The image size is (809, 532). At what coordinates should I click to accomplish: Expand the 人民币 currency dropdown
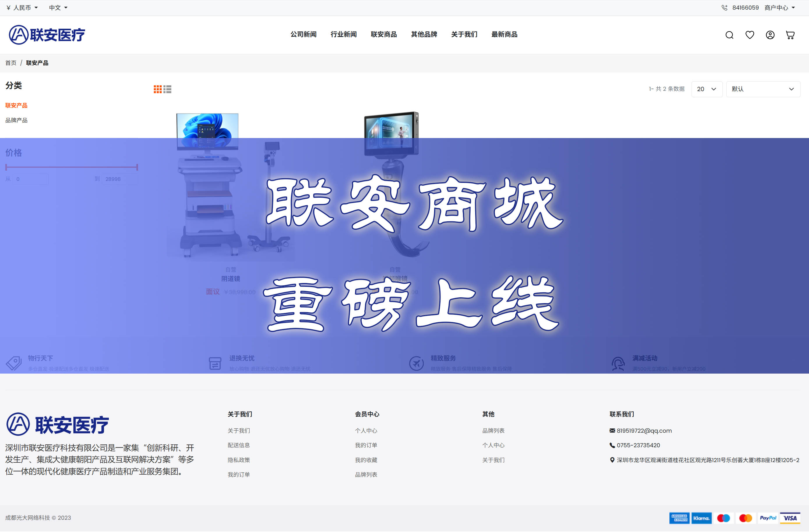22,8
